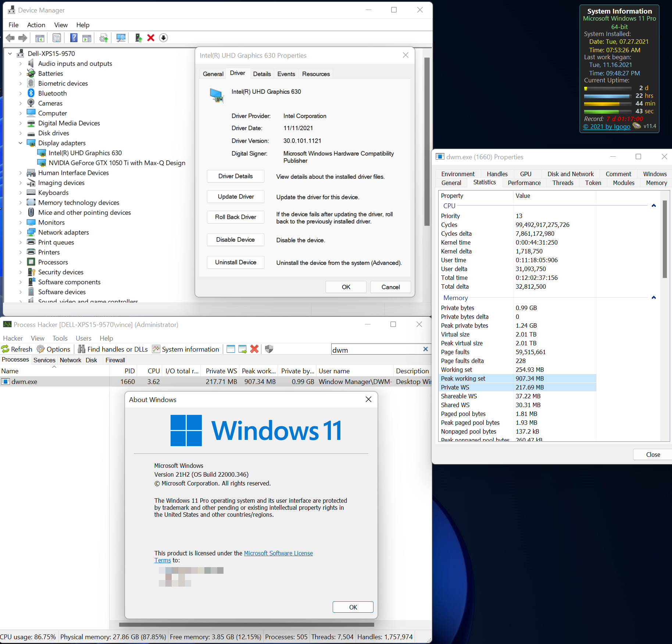Toggle the shield icon in Process Hacker toolbar

coord(269,349)
